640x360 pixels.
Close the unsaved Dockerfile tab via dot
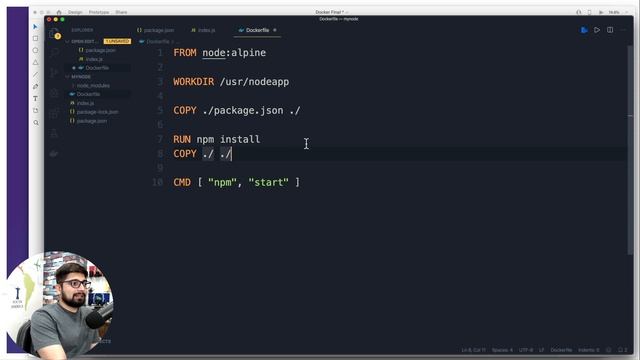[275, 30]
